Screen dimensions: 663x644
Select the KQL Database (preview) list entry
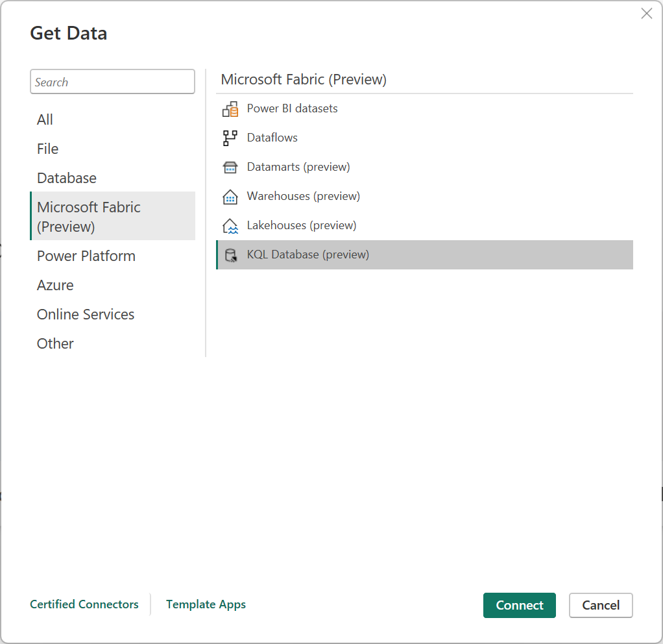pyautogui.click(x=307, y=254)
